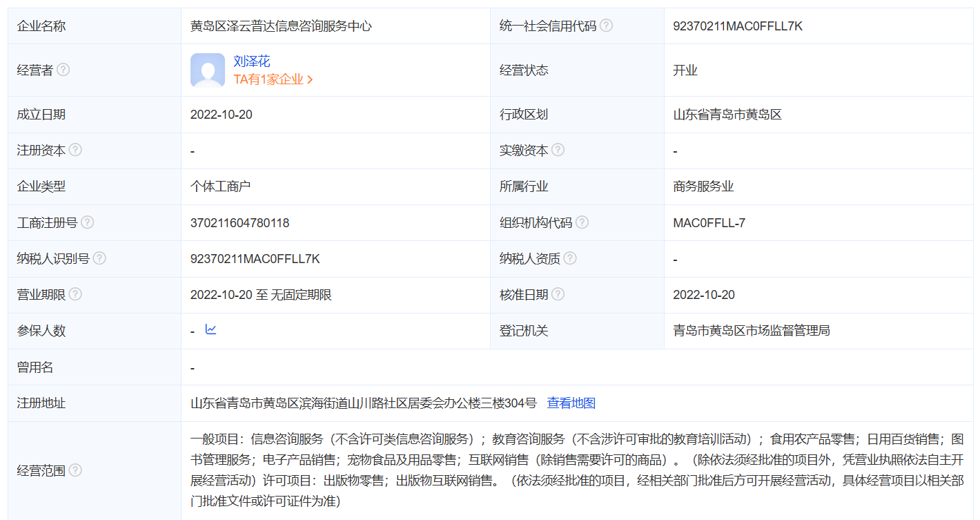
Task: Open 刘泽花 operator profile link
Action: click(252, 61)
